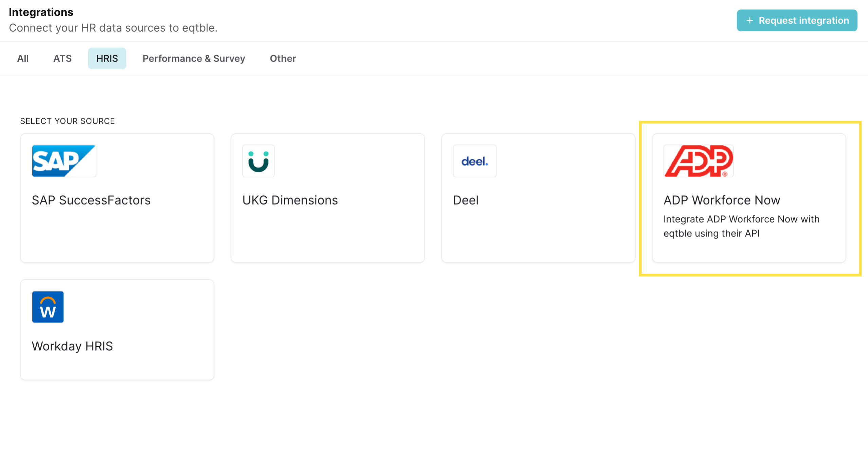Viewport: 868px width, 471px height.
Task: Click the deel. logo icon
Action: [x=474, y=161]
